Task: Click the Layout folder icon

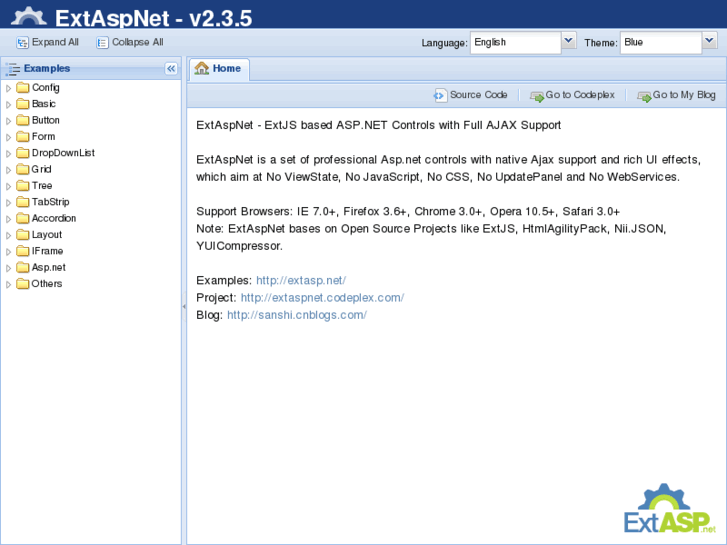Action: (x=23, y=235)
